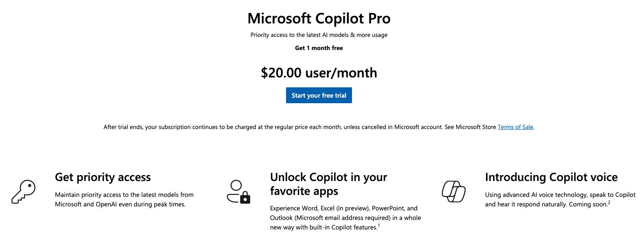Click the left ribbon of the Copilot logo
This screenshot has width=644, height=237.
pos(447,189)
